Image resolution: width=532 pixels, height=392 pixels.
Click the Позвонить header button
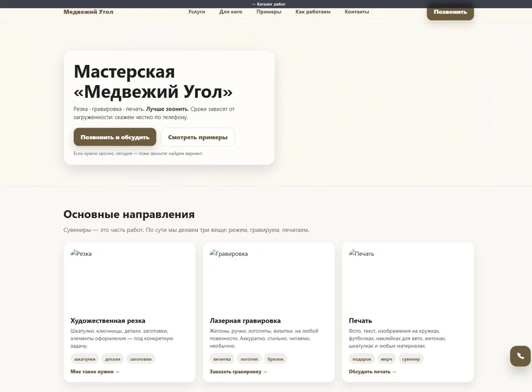pos(450,12)
